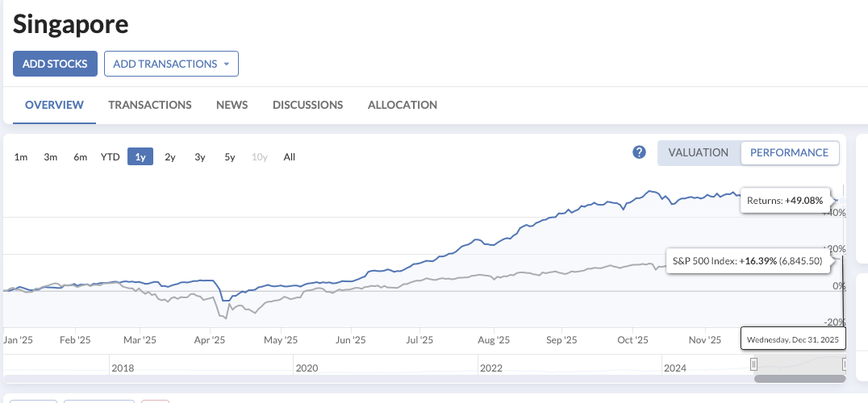Select the 1m time range
The height and width of the screenshot is (403, 868).
[x=21, y=157]
